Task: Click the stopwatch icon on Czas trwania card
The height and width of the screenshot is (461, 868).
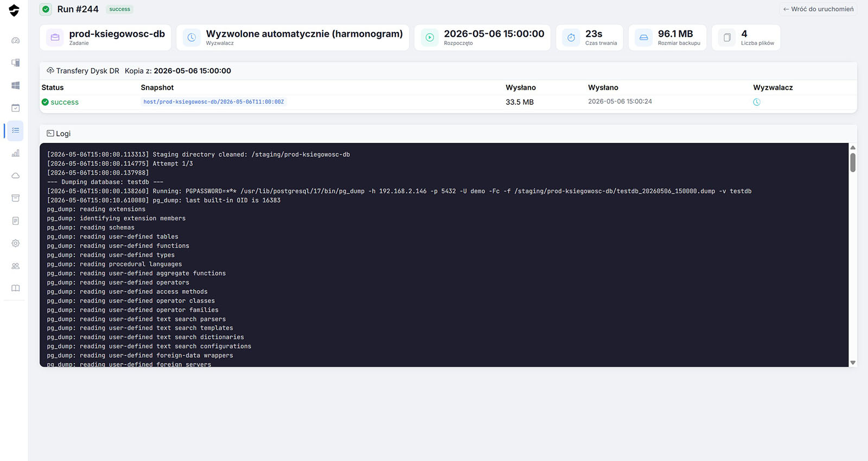Action: coord(571,37)
